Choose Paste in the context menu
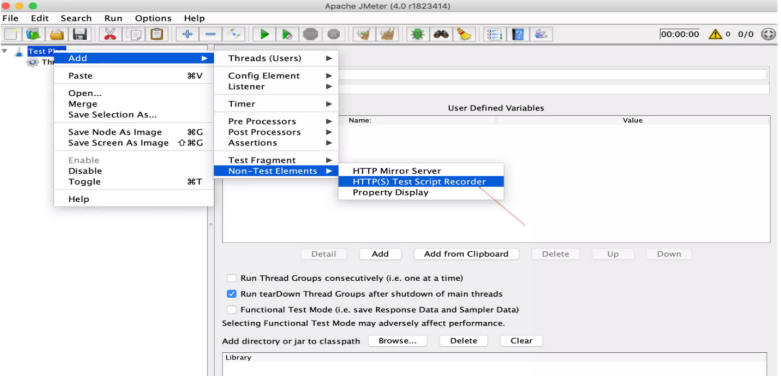This screenshot has height=376, width=781. [x=134, y=76]
